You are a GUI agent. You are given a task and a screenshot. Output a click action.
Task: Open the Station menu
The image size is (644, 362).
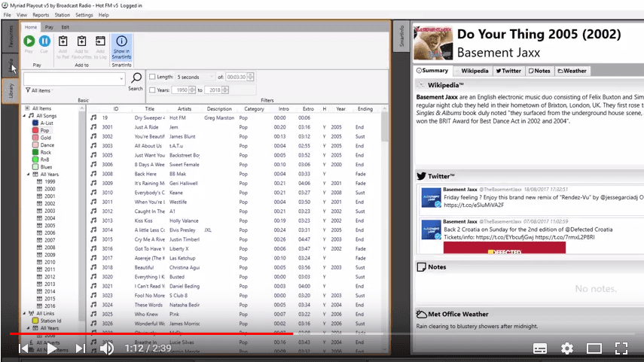(62, 15)
